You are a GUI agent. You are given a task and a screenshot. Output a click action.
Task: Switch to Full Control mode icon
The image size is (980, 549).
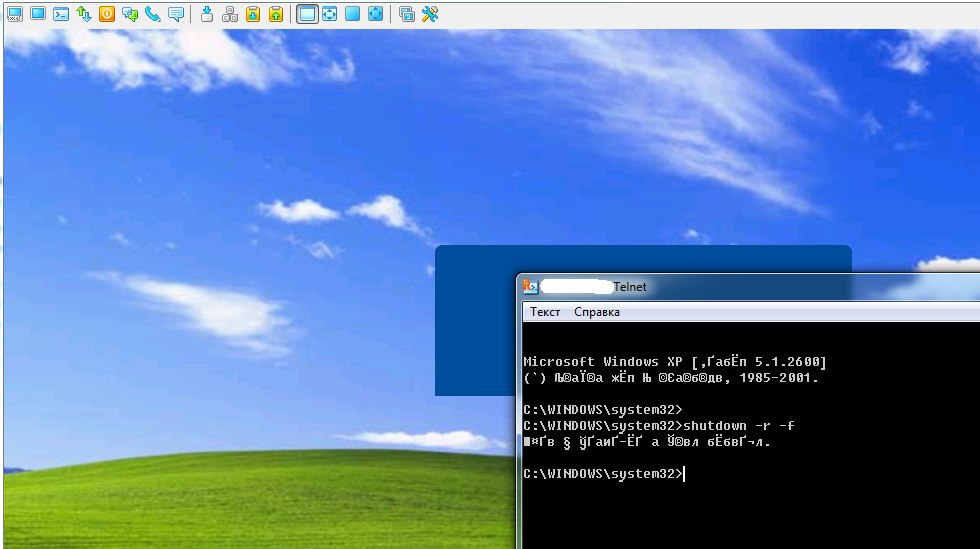click(x=15, y=14)
